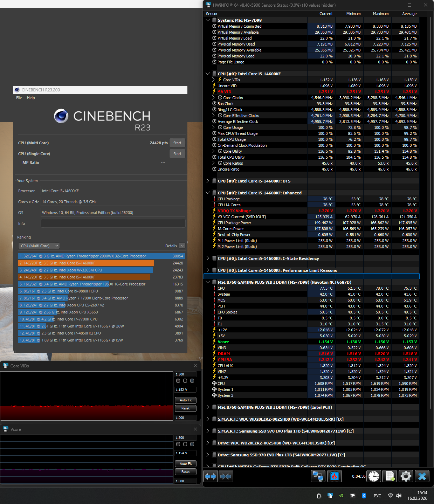Viewport: 434px width, 504px height.
Task: Open the Bluetooth tray icon
Action: point(364,496)
